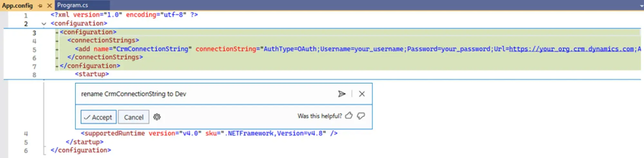Click the </startup> closing tag

(85, 142)
